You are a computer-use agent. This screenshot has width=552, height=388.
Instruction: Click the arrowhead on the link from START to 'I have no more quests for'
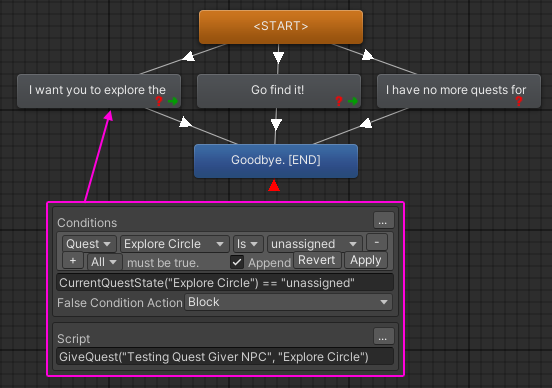368,55
